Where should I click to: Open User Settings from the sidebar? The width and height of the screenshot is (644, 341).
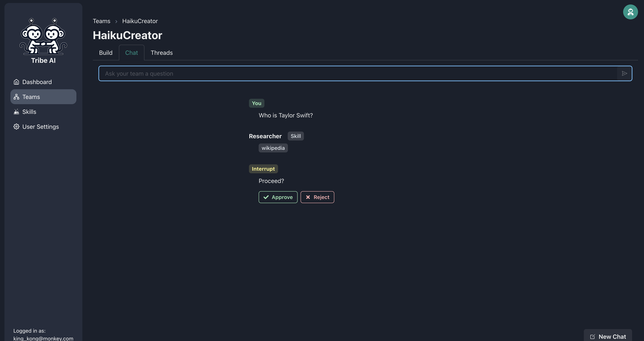(x=40, y=127)
